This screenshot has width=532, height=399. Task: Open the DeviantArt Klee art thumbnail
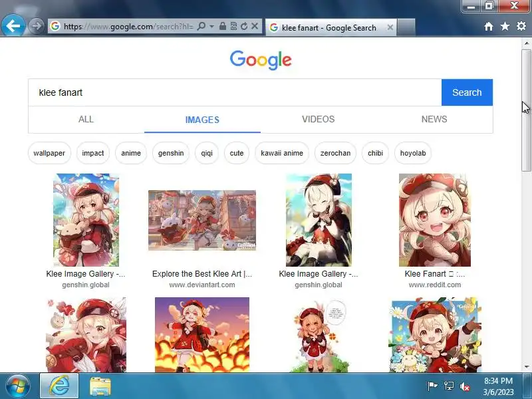coord(202,220)
